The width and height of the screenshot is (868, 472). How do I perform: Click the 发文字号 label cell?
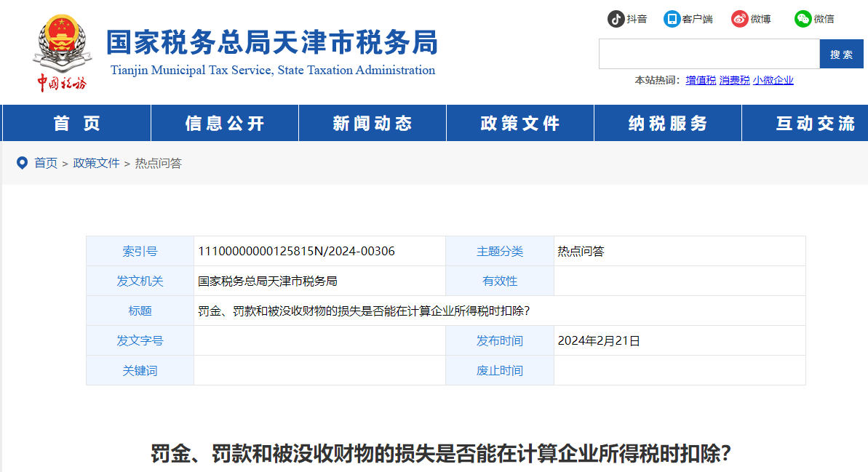coord(140,341)
